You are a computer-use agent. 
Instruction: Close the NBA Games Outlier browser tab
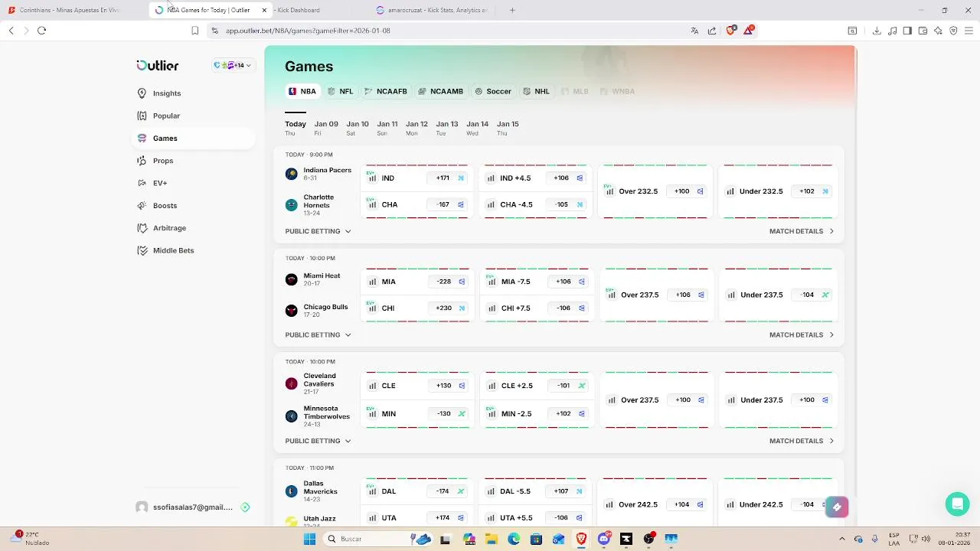pyautogui.click(x=264, y=10)
